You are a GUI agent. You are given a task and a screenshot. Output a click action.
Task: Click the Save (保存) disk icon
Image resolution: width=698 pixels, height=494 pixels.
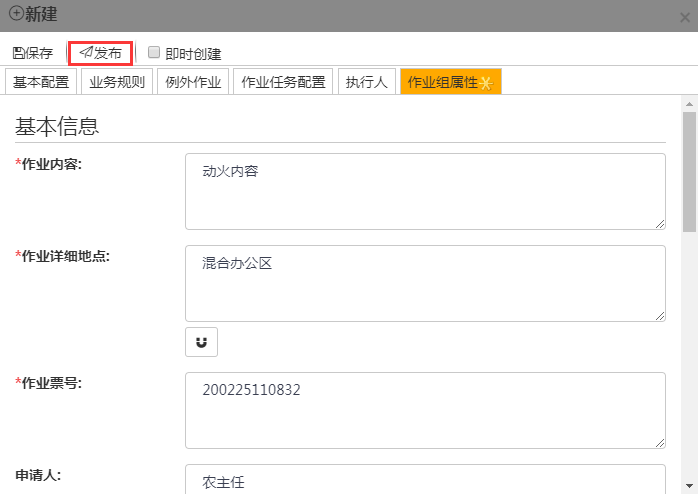point(19,53)
